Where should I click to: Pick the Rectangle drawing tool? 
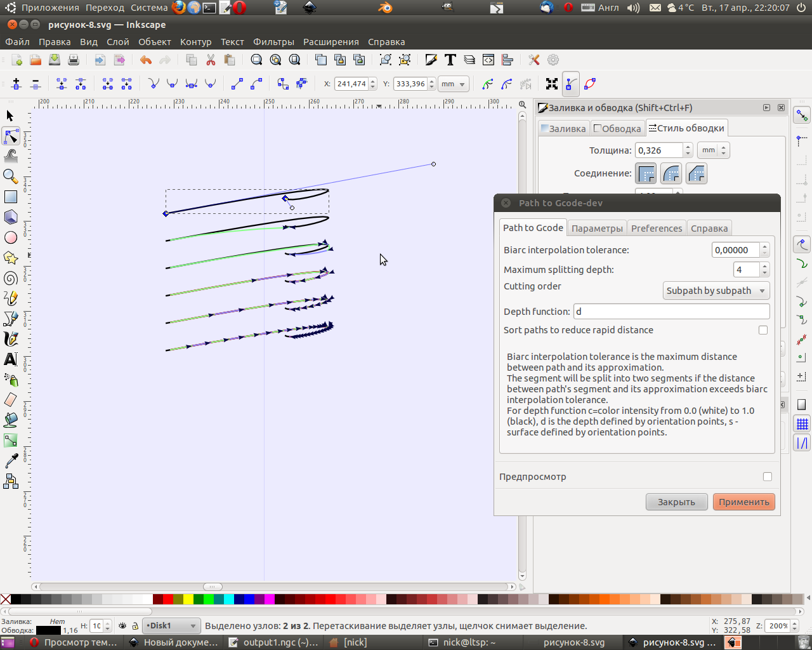pyautogui.click(x=10, y=197)
